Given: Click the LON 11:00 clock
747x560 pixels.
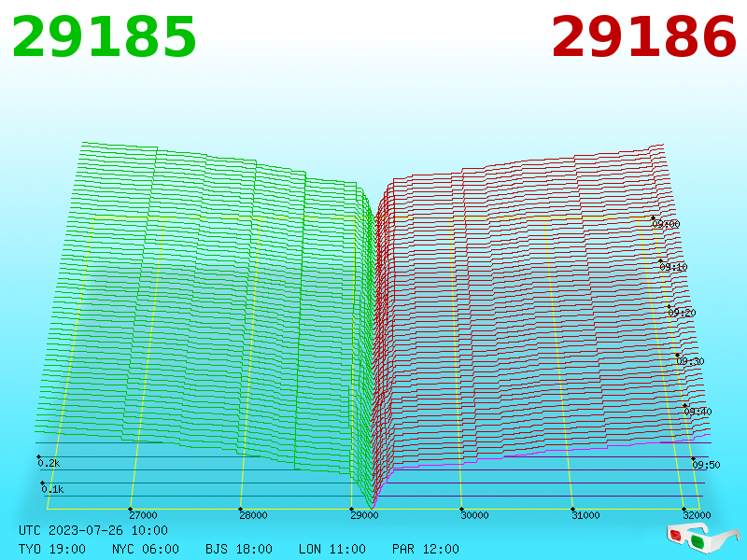Looking at the screenshot, I should pos(332,549).
